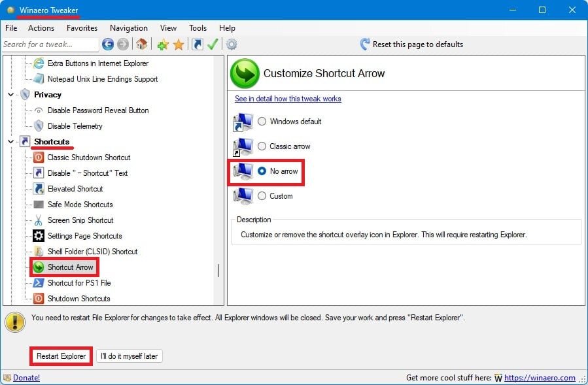588x385 pixels.
Task: Select Extra Buttons in Internet Explorer
Action: pos(98,63)
